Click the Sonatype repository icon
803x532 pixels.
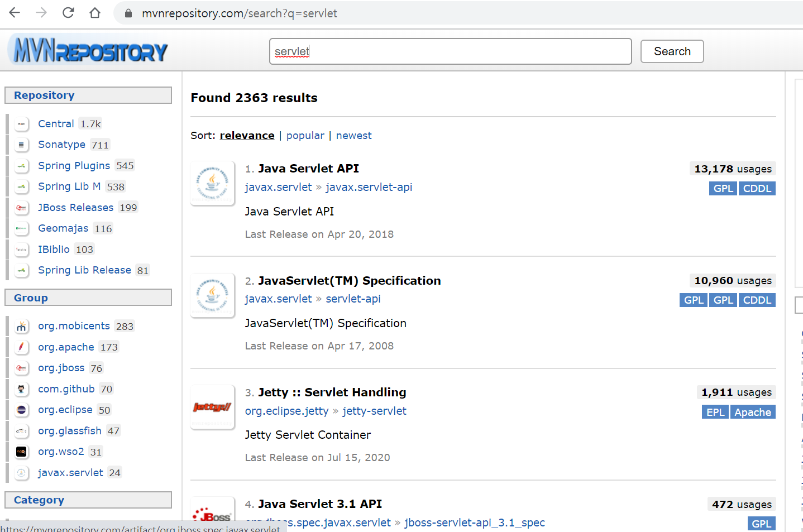click(x=21, y=145)
